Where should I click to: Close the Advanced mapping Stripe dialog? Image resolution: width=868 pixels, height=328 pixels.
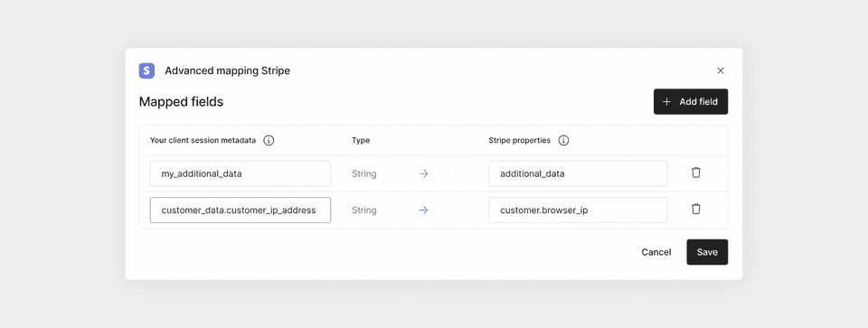(721, 70)
